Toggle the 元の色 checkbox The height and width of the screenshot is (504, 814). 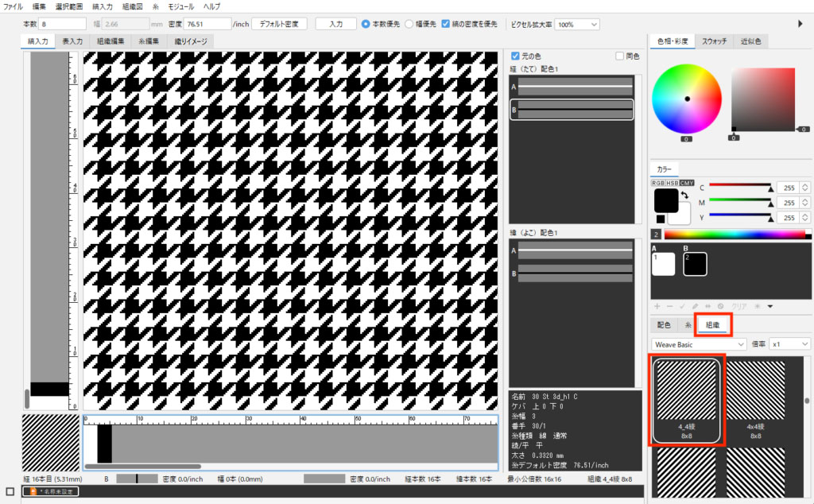516,56
